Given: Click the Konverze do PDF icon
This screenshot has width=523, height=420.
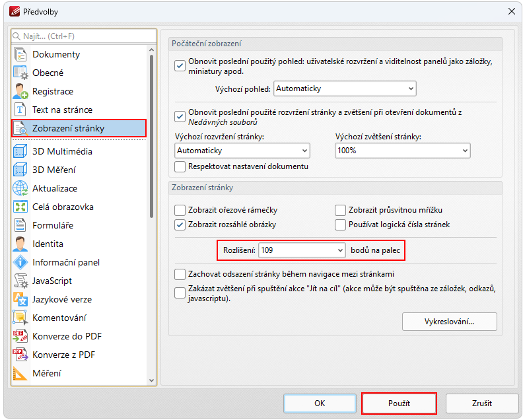Looking at the screenshot, I should pyautogui.click(x=20, y=336).
